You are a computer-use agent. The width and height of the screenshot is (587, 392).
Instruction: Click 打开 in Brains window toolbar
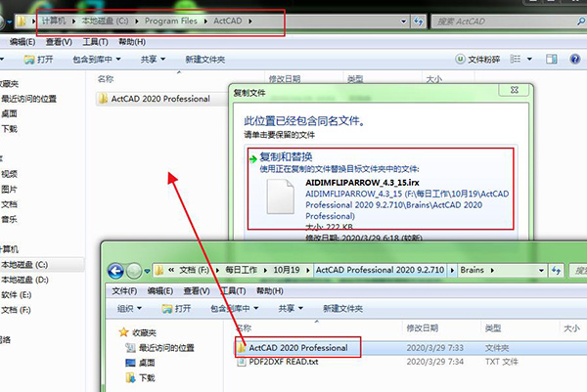point(176,309)
